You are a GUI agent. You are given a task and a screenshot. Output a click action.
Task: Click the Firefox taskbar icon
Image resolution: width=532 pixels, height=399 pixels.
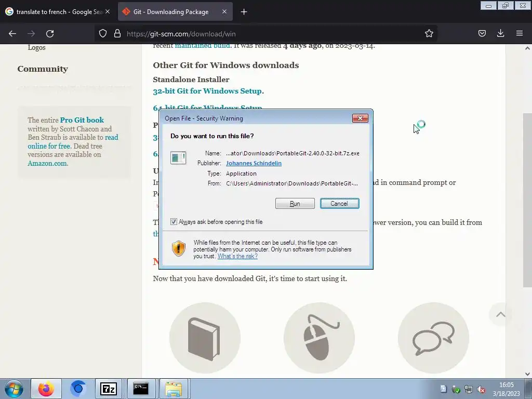46,389
